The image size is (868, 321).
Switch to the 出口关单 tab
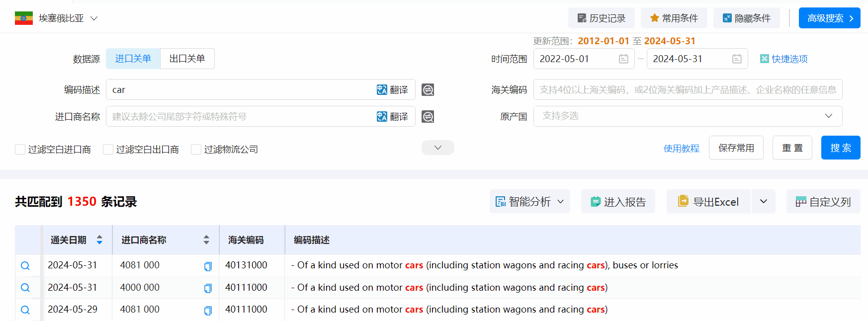[x=187, y=59]
